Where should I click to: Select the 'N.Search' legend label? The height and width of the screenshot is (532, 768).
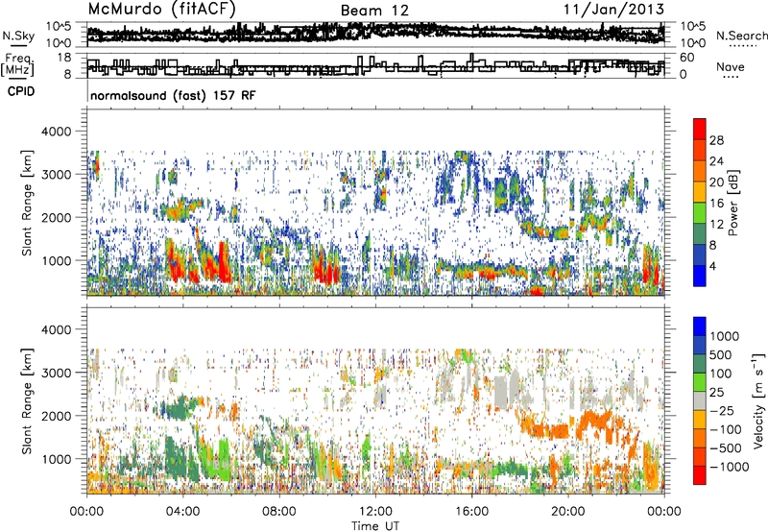[x=741, y=36]
